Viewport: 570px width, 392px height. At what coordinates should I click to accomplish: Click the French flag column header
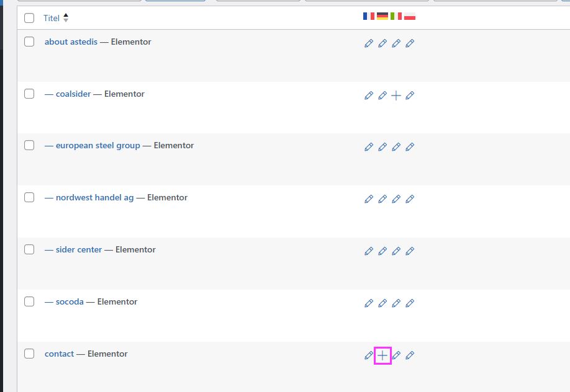(369, 16)
